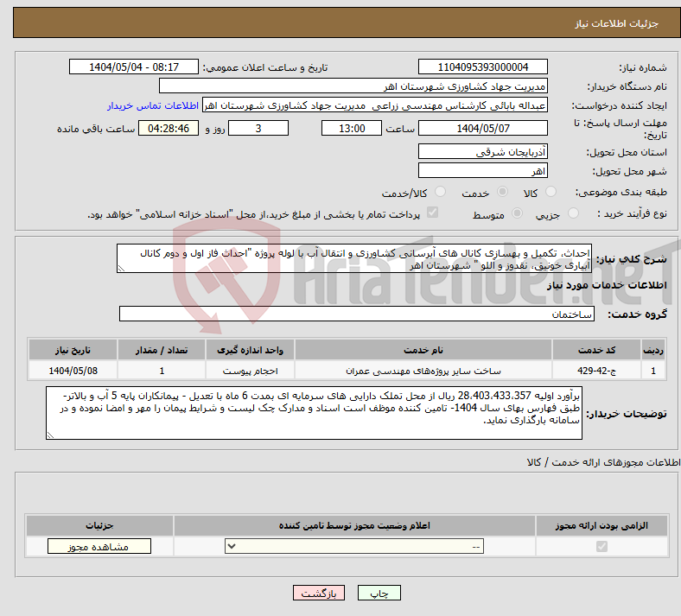Click the کد خدمت column header
Viewport: 681px width, 616px height.
[597, 350]
